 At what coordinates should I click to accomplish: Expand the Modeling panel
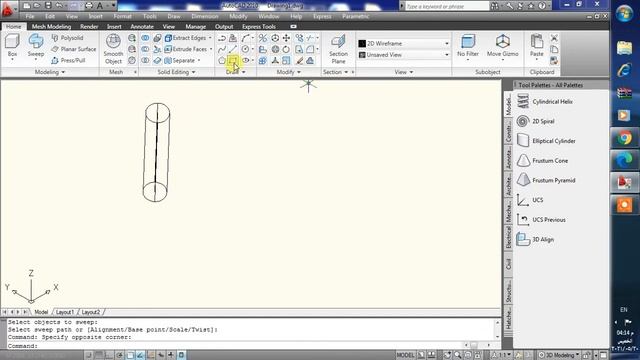50,72
